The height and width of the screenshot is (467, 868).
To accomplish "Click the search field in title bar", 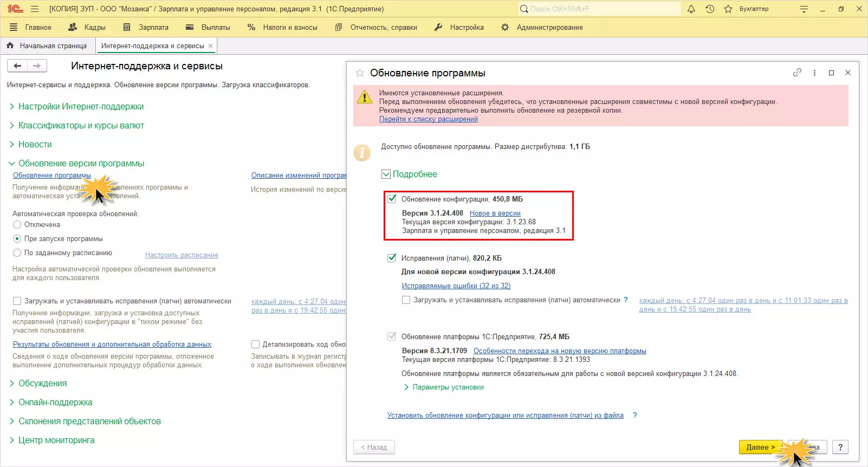I will [599, 9].
